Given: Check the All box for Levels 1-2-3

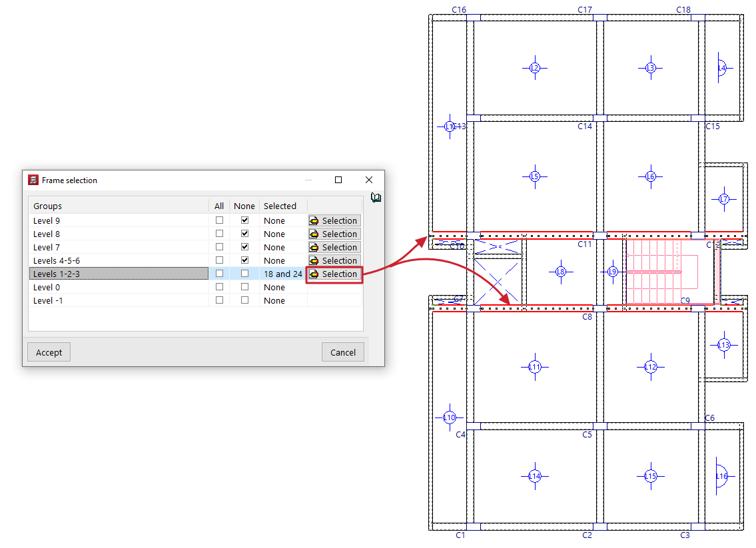Looking at the screenshot, I should [x=219, y=273].
